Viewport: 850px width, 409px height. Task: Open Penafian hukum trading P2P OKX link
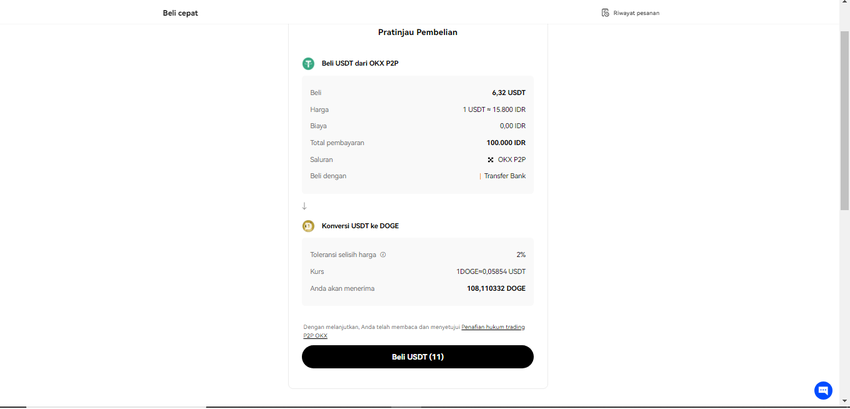[x=492, y=327]
